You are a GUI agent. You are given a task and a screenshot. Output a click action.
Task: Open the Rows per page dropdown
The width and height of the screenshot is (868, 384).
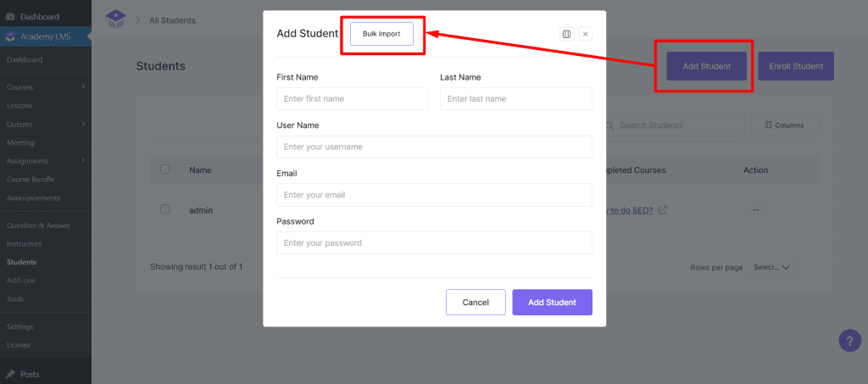772,267
